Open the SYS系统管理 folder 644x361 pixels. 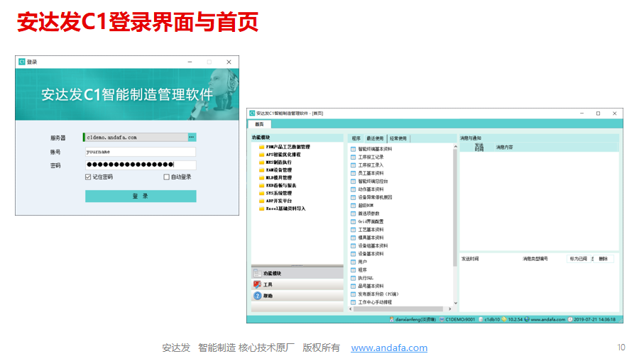click(x=275, y=193)
